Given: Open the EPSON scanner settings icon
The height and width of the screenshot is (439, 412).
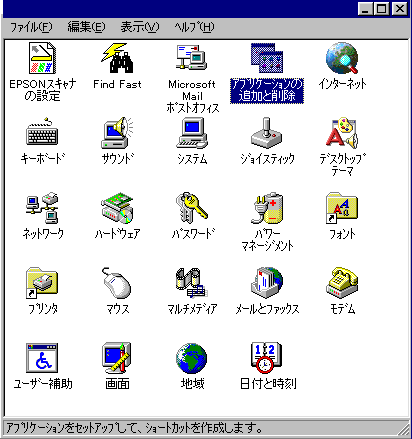Looking at the screenshot, I should click(42, 58).
